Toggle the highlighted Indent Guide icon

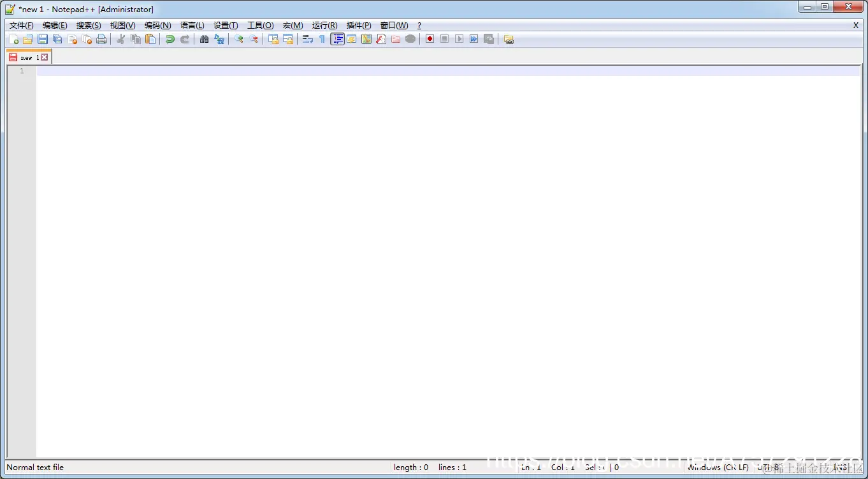pyautogui.click(x=337, y=39)
